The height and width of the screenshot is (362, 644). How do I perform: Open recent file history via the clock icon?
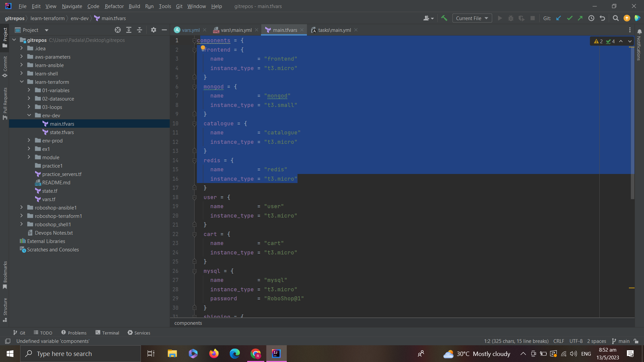click(591, 18)
